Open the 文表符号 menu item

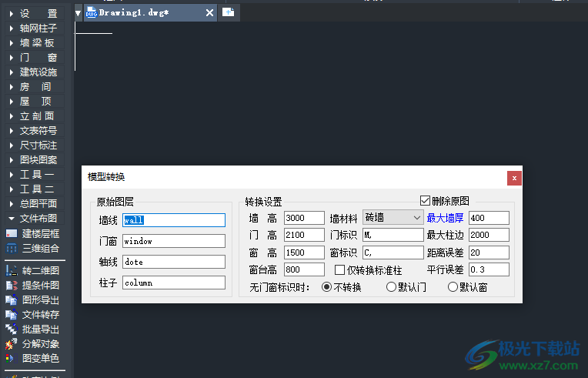point(35,131)
